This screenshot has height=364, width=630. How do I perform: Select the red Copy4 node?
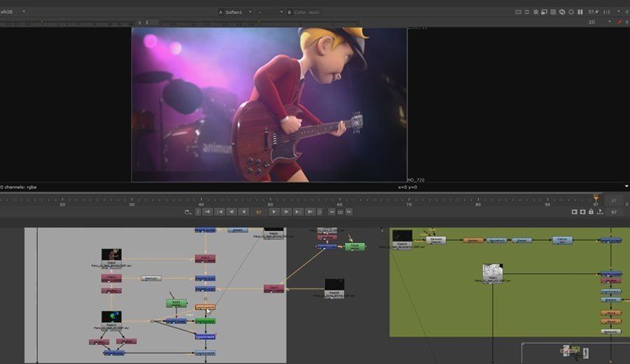click(274, 288)
